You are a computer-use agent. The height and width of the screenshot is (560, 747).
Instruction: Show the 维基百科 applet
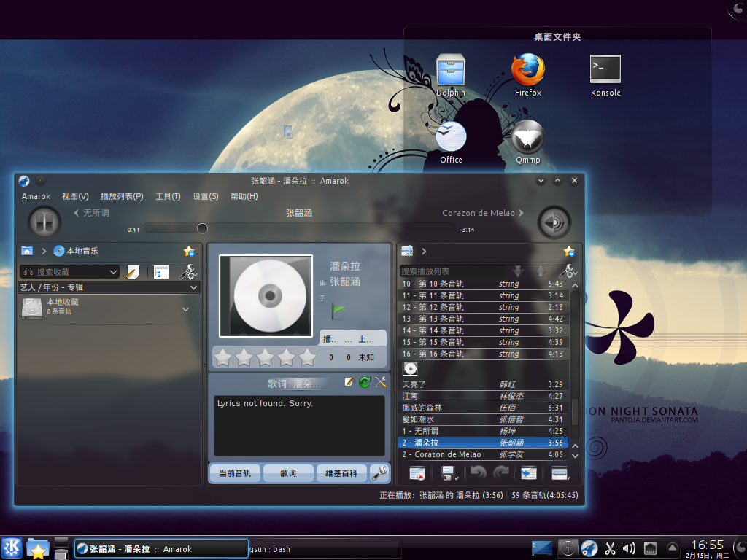pyautogui.click(x=341, y=473)
